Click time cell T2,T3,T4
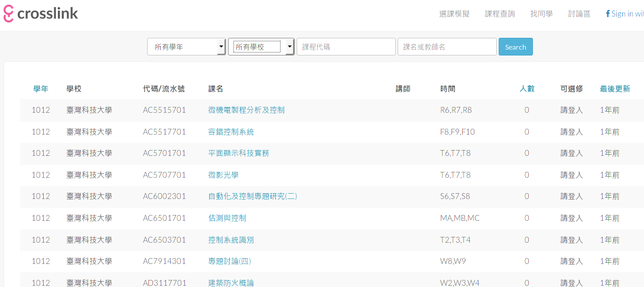 click(456, 240)
